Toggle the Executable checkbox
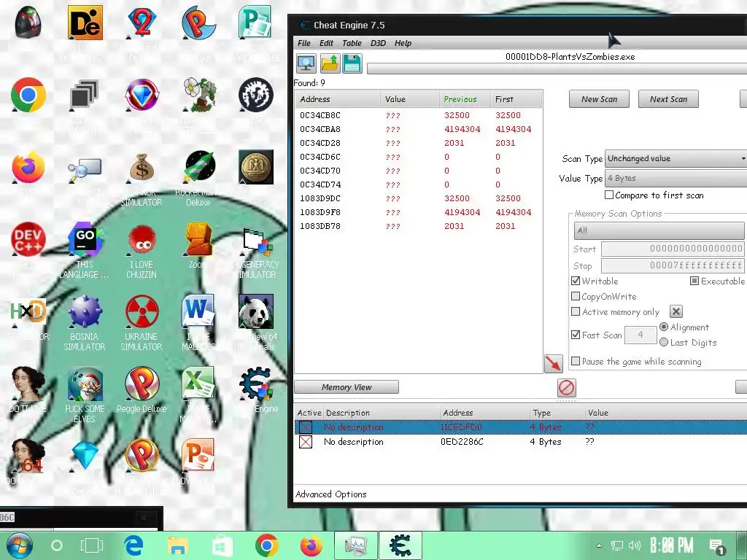The height and width of the screenshot is (560, 747). pyautogui.click(x=694, y=281)
